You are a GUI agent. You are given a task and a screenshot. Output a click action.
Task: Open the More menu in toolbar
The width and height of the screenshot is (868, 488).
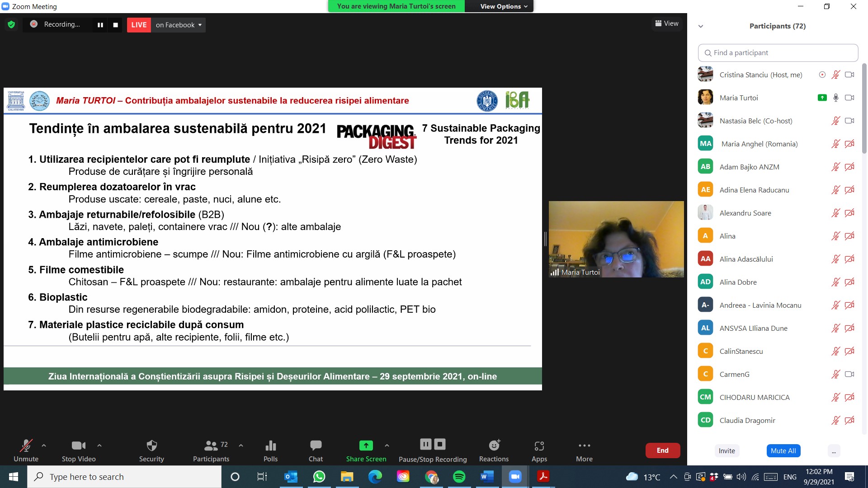[x=584, y=446]
